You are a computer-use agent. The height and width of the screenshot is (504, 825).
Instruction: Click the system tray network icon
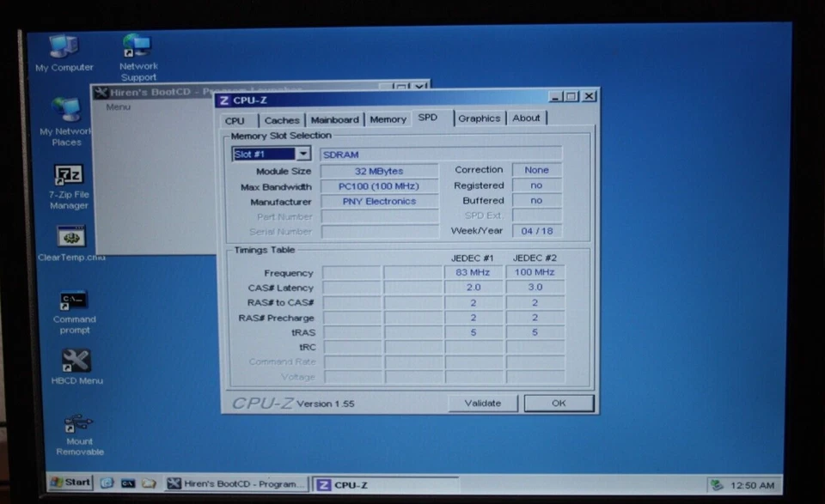pos(716,485)
